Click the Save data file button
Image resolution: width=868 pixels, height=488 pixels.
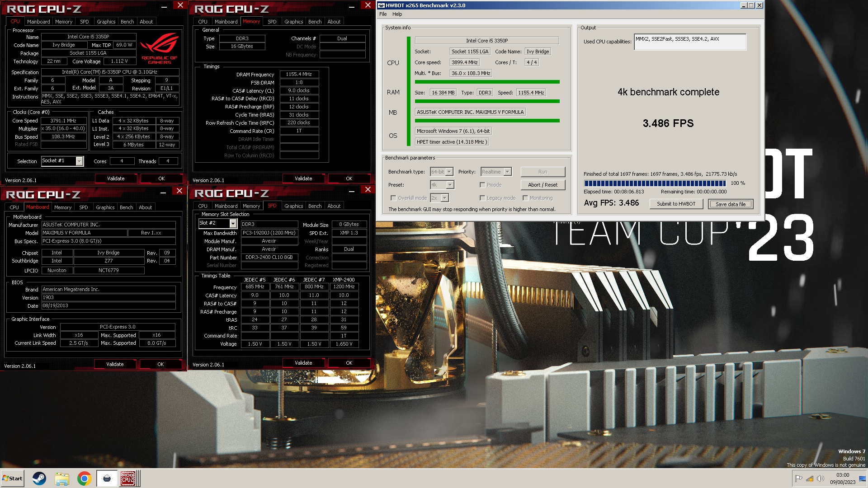(731, 204)
